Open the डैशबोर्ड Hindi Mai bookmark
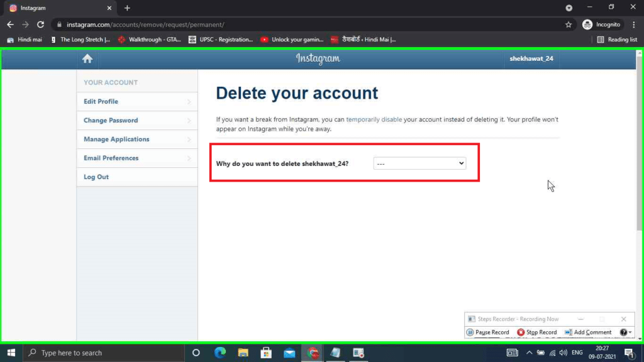Viewport: 644px width, 362px height. coord(364,40)
